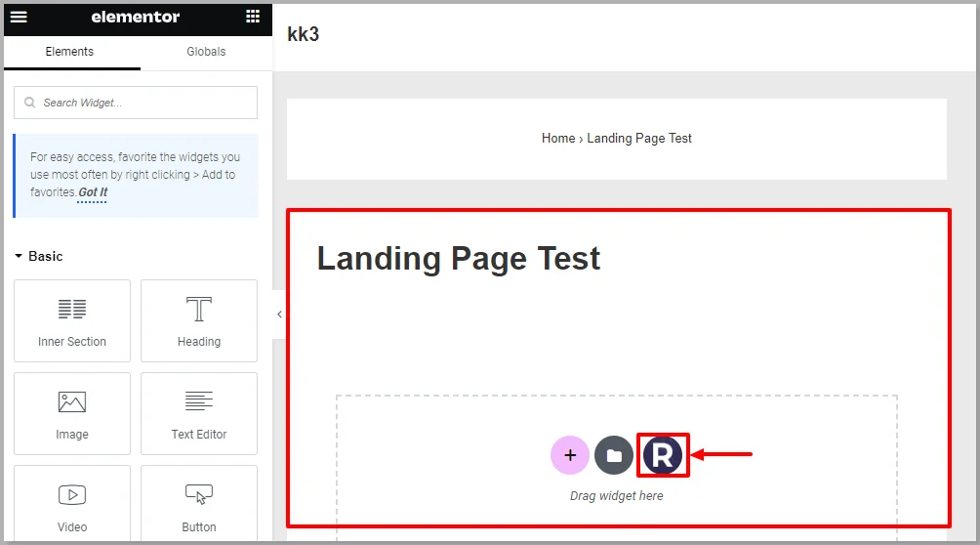Screen dimensions: 980x545
Task: Open the Home breadcrumb link
Action: (x=558, y=139)
